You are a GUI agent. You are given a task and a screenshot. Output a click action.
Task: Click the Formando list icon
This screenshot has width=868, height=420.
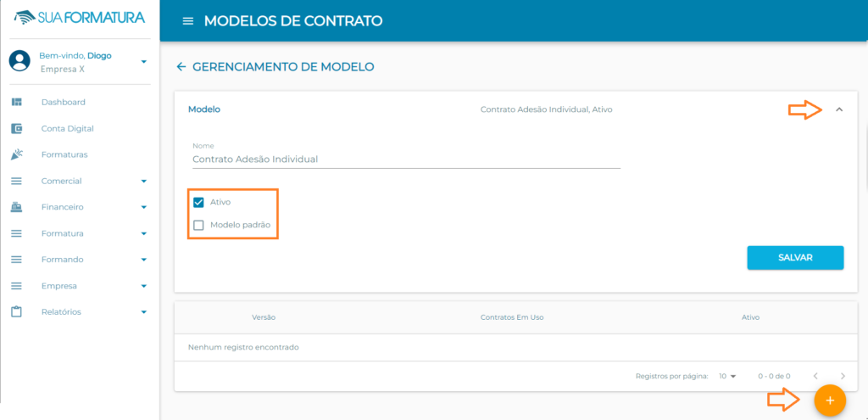[x=17, y=260]
